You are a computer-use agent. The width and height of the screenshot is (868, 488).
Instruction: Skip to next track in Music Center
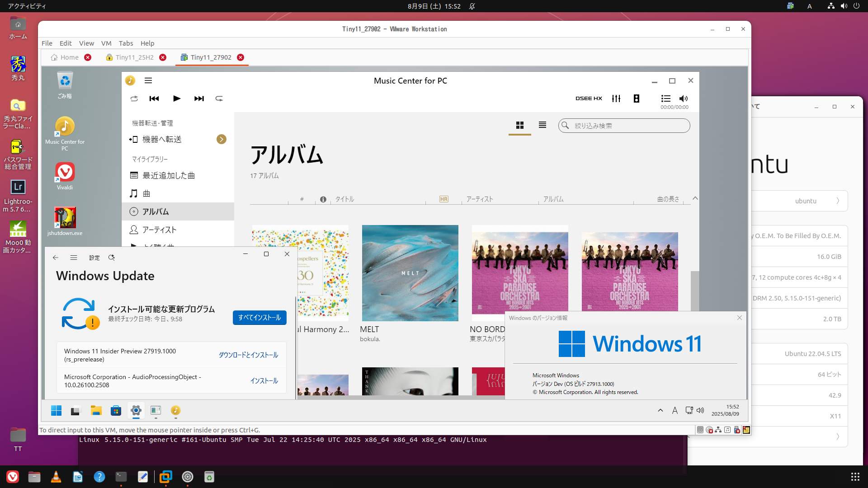click(199, 99)
